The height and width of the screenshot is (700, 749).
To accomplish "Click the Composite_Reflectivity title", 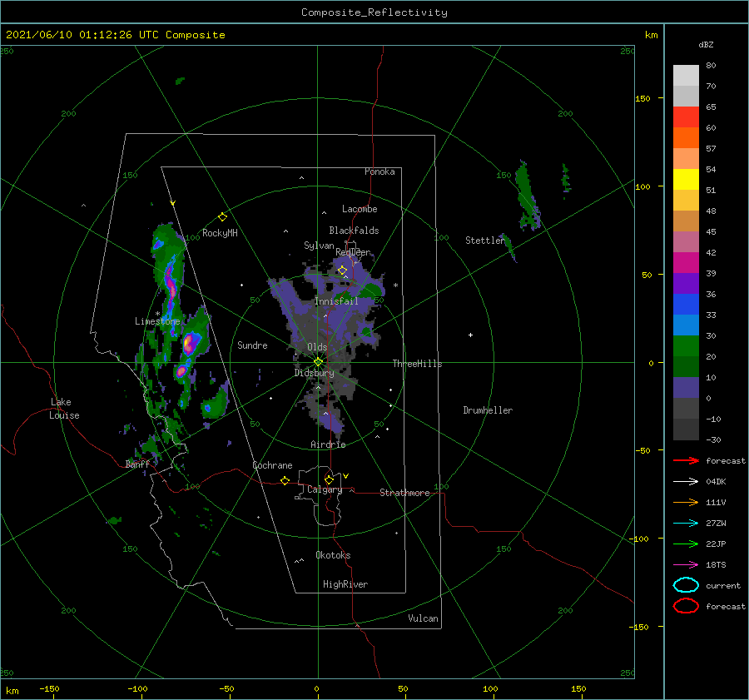I will pyautogui.click(x=374, y=12).
